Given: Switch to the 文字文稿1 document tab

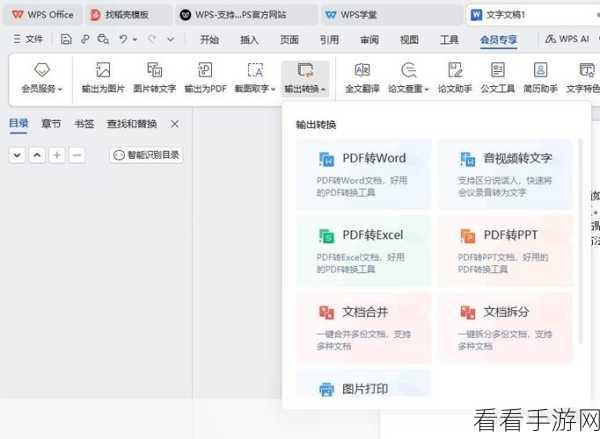Looking at the screenshot, I should click(x=533, y=15).
